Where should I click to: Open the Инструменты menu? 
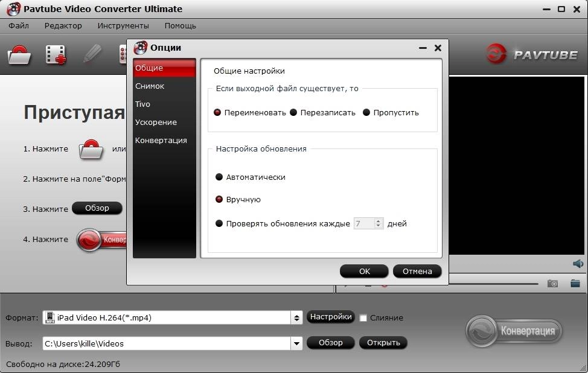pos(123,25)
